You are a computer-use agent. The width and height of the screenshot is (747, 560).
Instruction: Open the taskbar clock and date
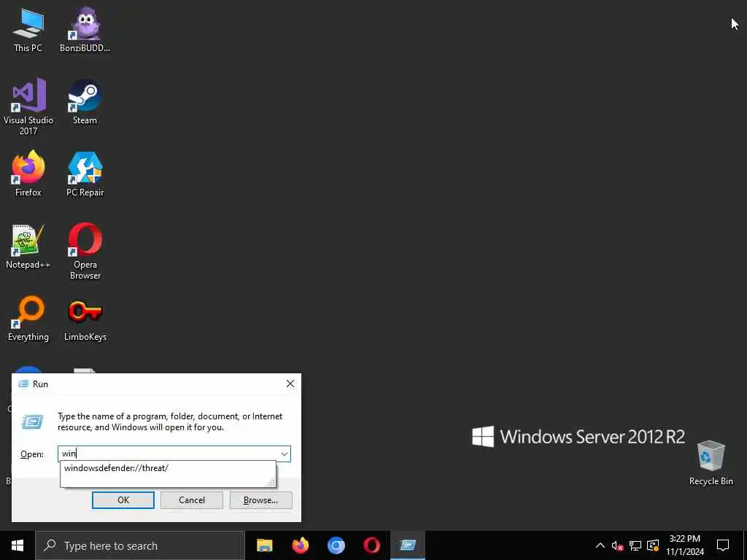point(684,545)
